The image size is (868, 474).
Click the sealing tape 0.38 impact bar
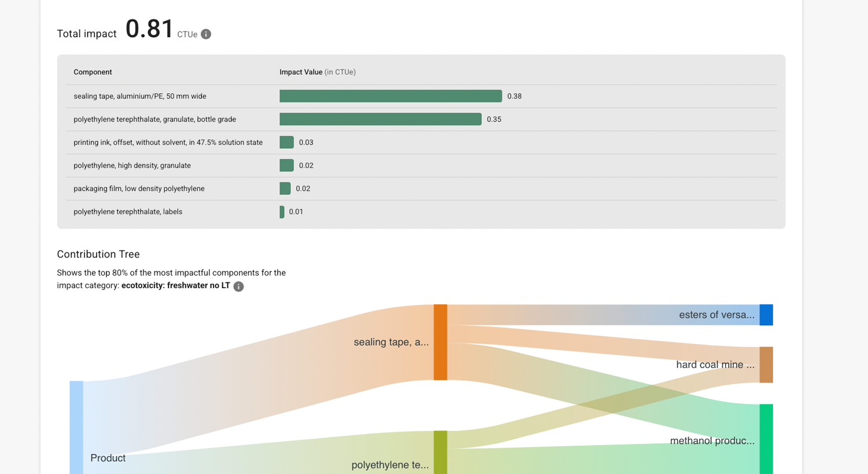tap(390, 96)
